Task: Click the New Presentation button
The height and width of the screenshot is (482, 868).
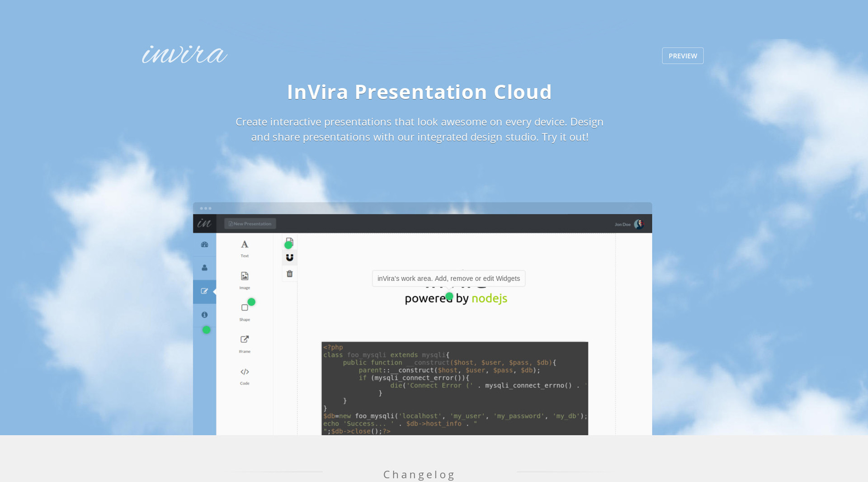Action: click(x=250, y=223)
